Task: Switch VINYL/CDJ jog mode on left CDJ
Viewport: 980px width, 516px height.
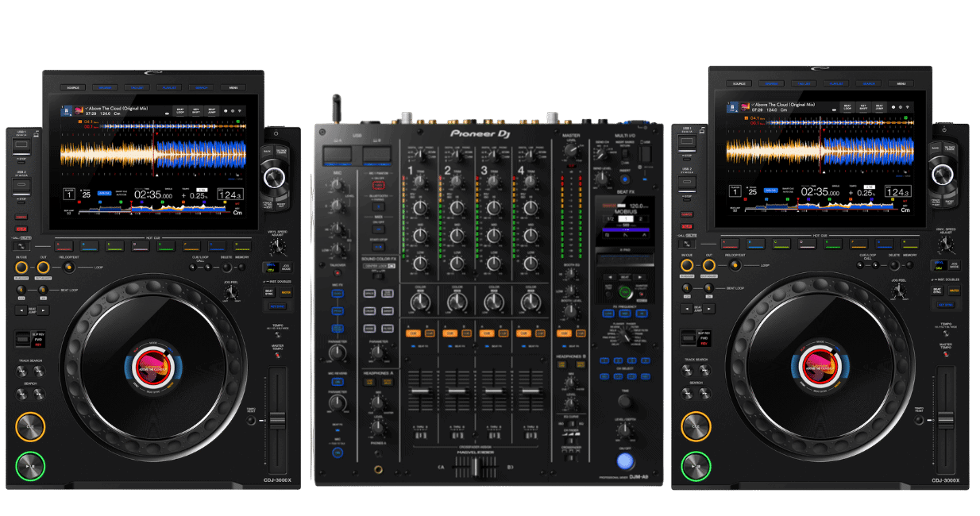Action: tap(272, 267)
